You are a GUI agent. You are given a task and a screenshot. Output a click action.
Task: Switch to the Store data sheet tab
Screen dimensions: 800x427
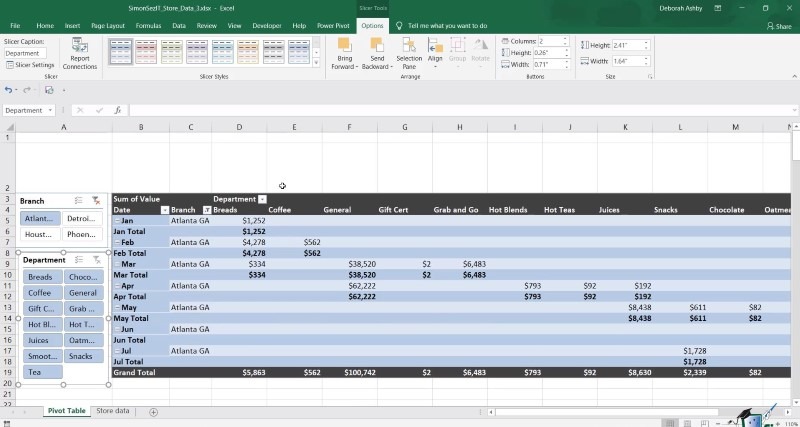(x=112, y=411)
